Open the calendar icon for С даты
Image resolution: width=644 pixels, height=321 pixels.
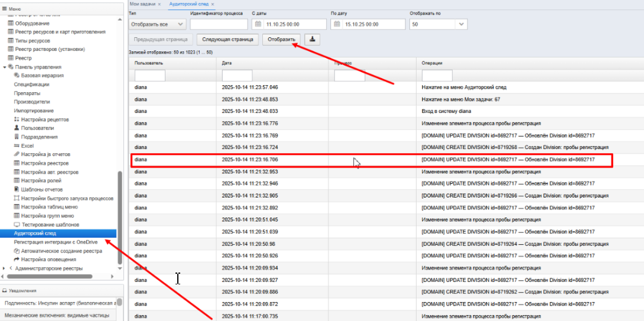coord(258,24)
